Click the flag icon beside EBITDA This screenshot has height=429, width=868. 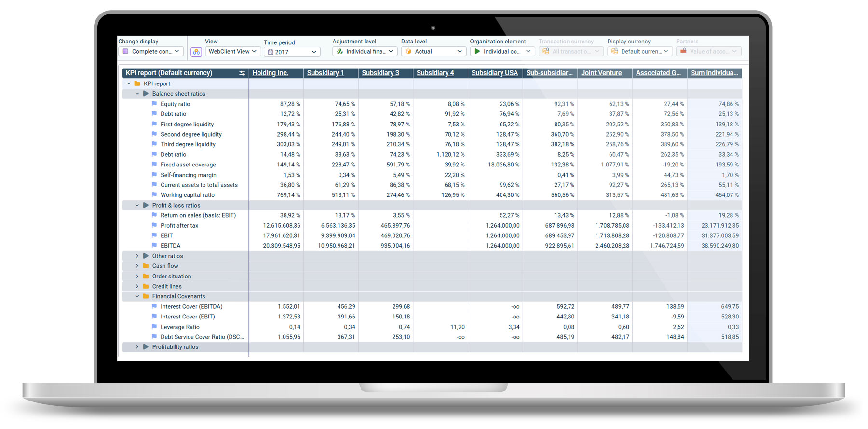tap(154, 246)
